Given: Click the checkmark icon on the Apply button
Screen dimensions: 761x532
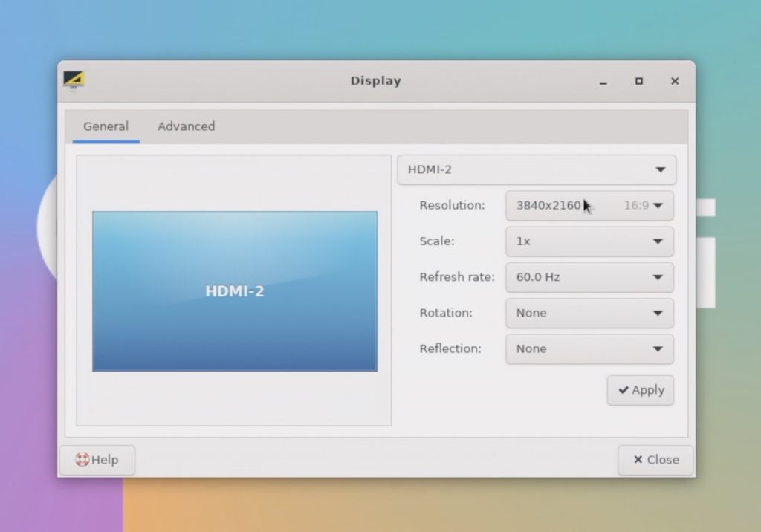Looking at the screenshot, I should 623,390.
